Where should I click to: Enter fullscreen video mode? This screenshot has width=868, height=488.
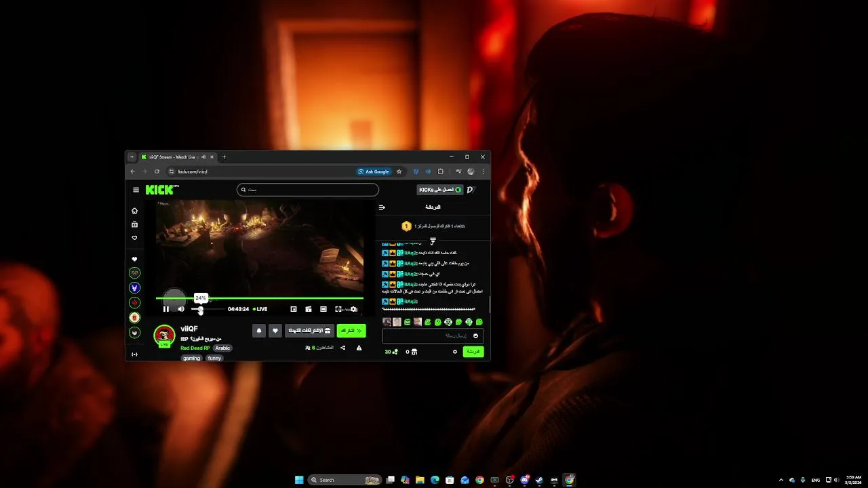[x=338, y=309]
